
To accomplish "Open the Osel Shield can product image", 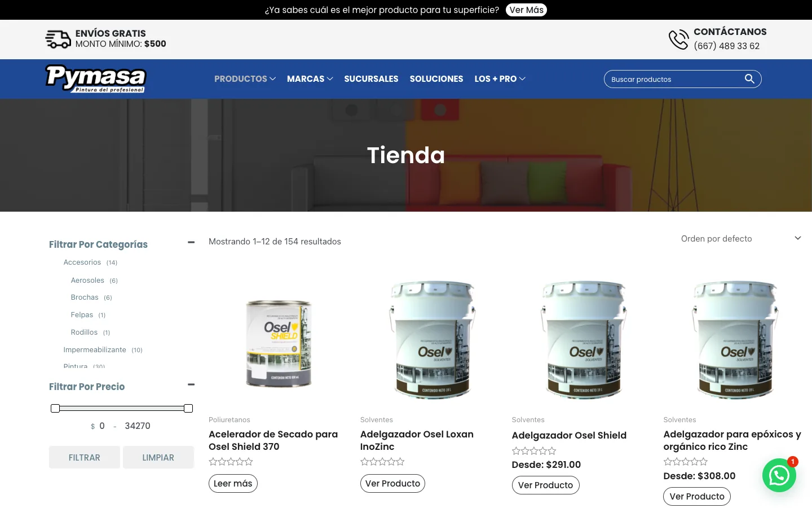I will (x=279, y=343).
